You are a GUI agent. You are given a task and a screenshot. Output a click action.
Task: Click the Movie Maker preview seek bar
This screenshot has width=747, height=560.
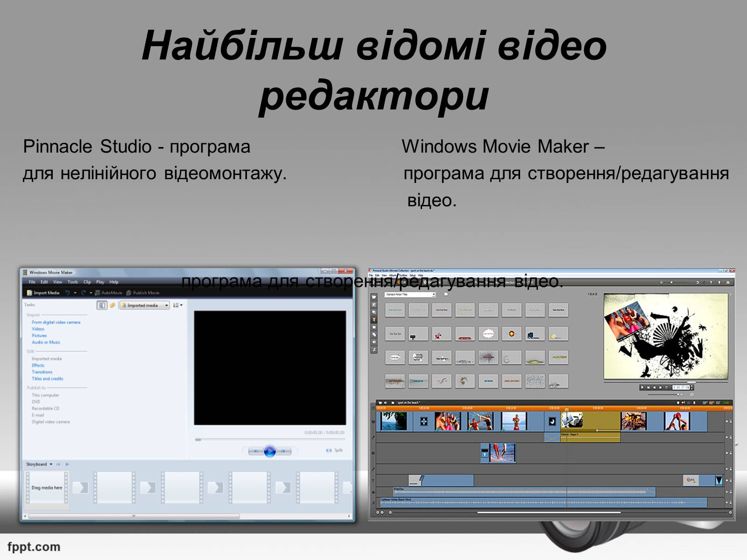tap(270, 439)
